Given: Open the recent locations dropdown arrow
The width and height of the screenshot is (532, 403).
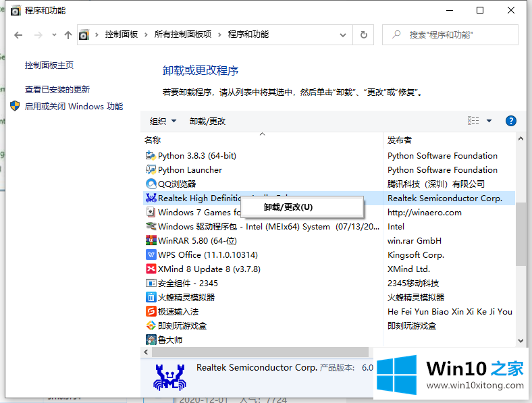Looking at the screenshot, I should [54, 34].
